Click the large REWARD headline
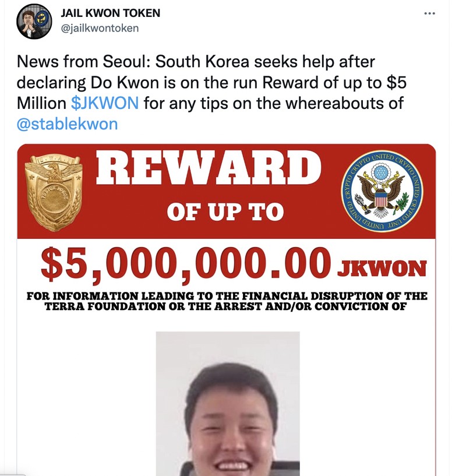Image resolution: width=466 pixels, height=476 pixels. tap(209, 167)
